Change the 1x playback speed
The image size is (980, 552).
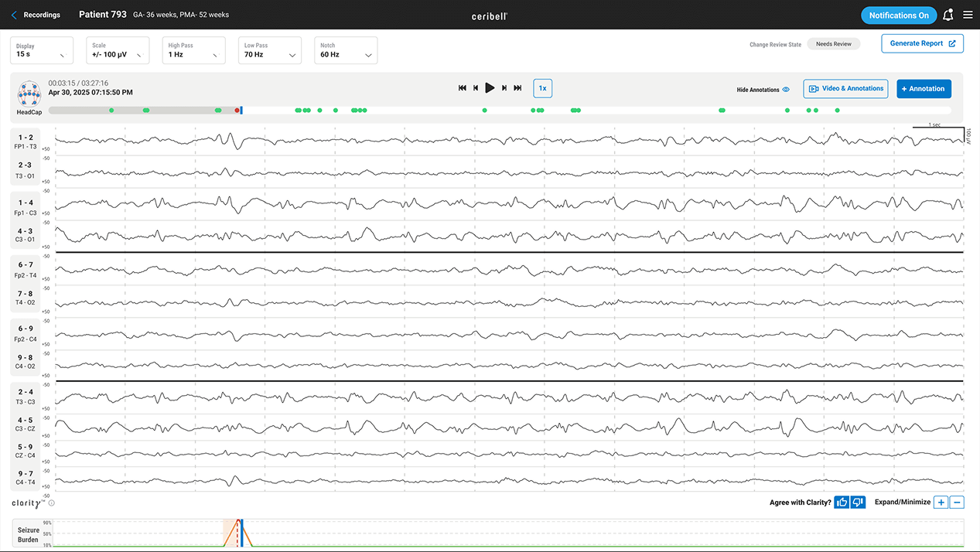(542, 88)
